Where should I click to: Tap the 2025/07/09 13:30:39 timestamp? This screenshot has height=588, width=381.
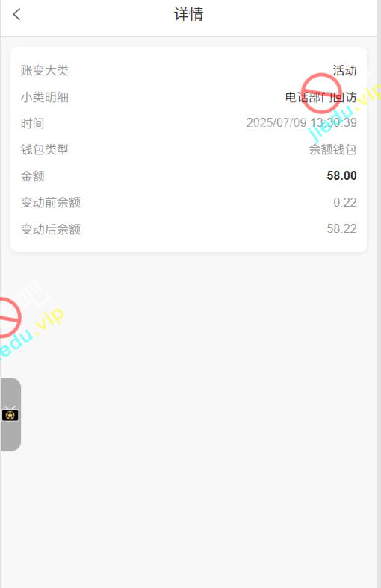pyautogui.click(x=301, y=122)
